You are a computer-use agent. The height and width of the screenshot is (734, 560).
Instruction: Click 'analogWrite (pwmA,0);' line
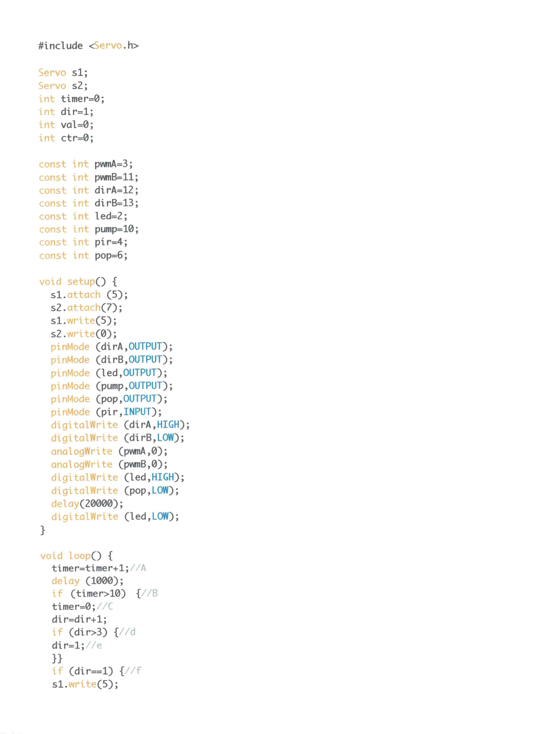[x=109, y=452]
